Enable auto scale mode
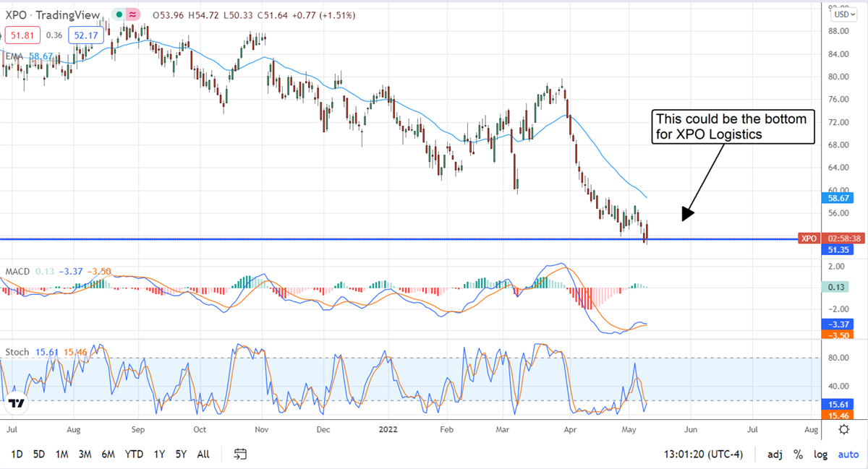 pos(848,454)
